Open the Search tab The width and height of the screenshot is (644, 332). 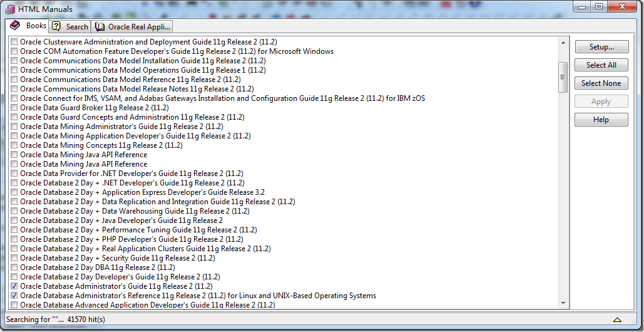click(70, 27)
